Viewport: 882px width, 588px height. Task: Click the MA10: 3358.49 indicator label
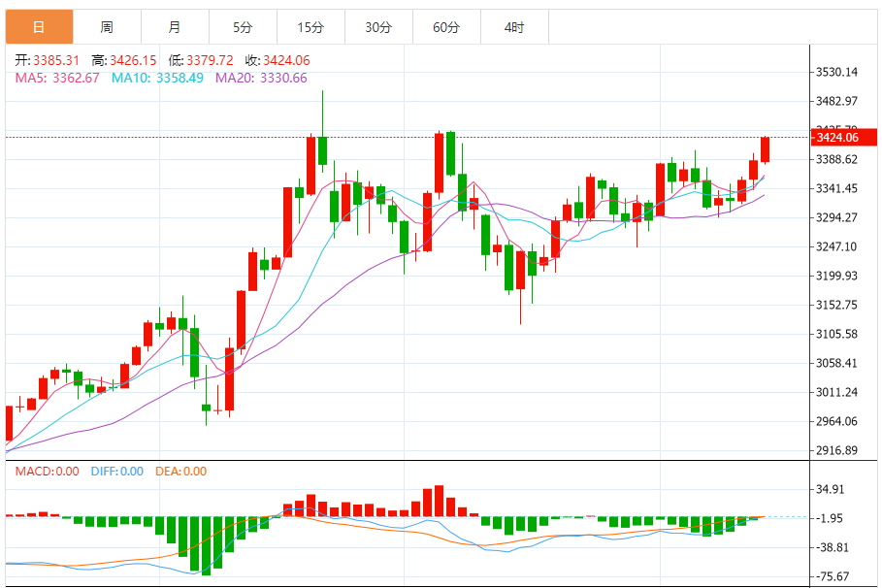pyautogui.click(x=157, y=79)
